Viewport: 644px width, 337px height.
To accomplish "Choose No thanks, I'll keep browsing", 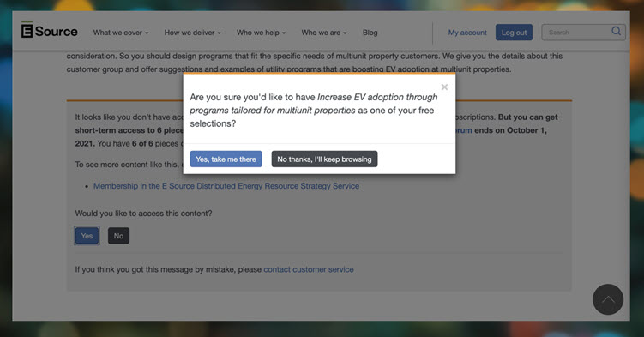I will coord(324,159).
